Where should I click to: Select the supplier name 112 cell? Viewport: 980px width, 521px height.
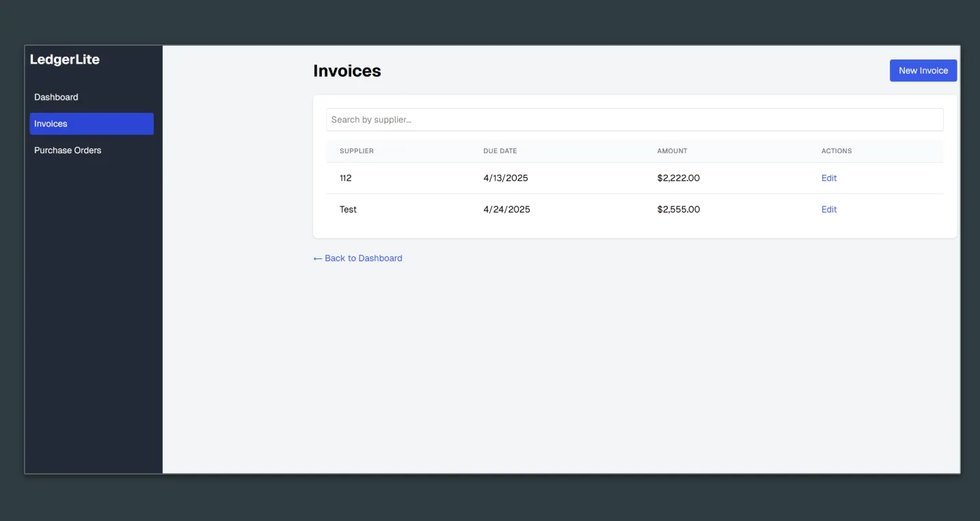pyautogui.click(x=346, y=178)
